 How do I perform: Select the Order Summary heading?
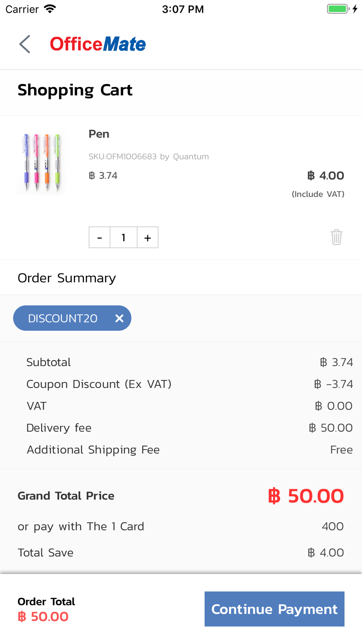click(67, 278)
